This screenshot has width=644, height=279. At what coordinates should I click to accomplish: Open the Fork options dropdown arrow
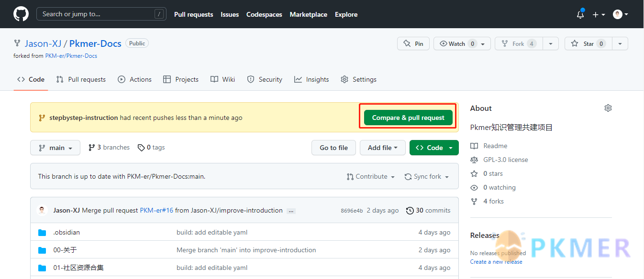pos(551,43)
